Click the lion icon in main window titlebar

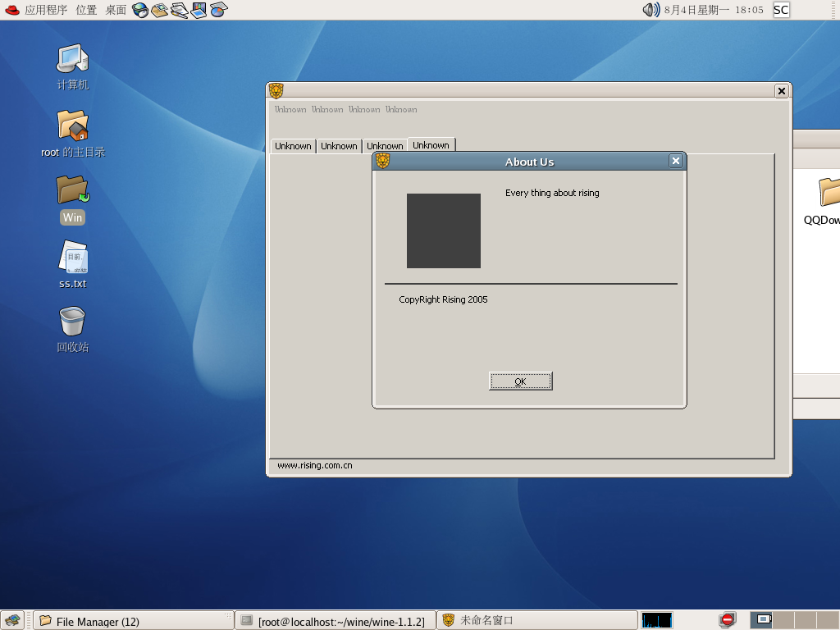pyautogui.click(x=276, y=90)
